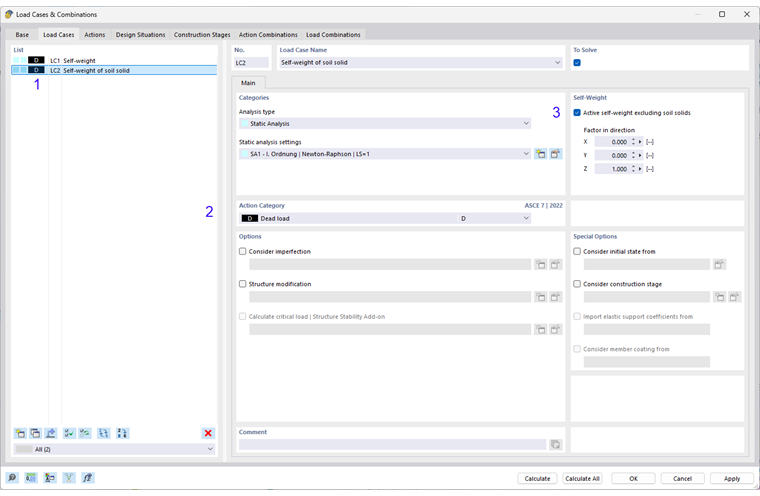Screen dimensions: 760x496
Task: Click the filter funnel icon in bottom bar
Action: point(69,478)
